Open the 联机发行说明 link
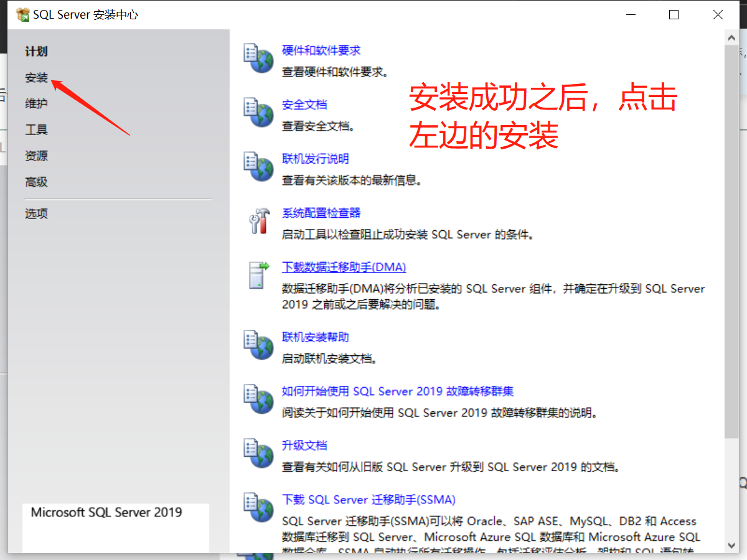The width and height of the screenshot is (747, 560). (x=316, y=159)
